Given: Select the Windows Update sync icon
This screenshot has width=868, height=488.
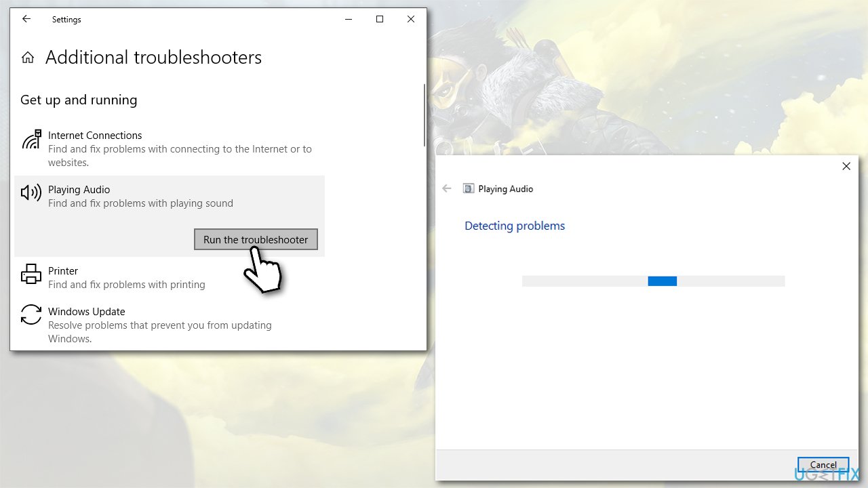Looking at the screenshot, I should (31, 315).
